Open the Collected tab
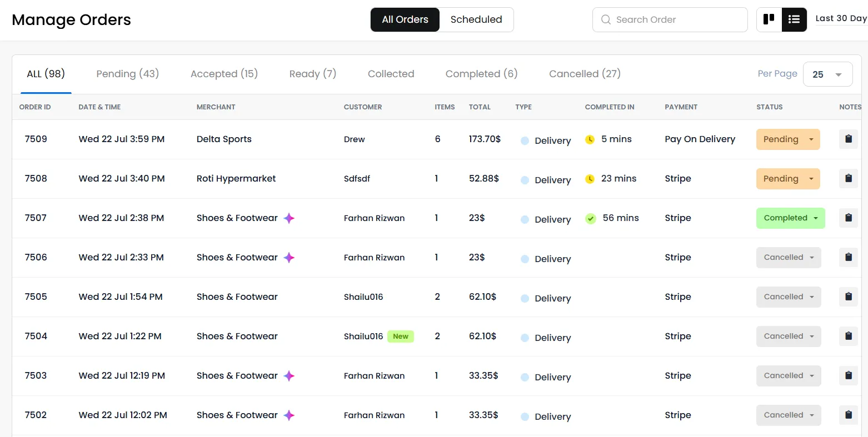This screenshot has height=437, width=868. pos(391,74)
